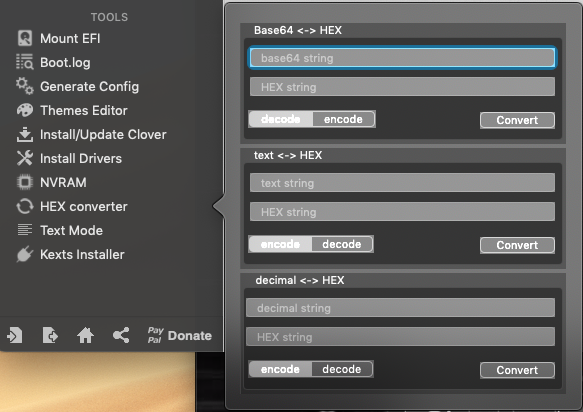Click the 'Base64 <-> HEX' heading

tap(298, 30)
